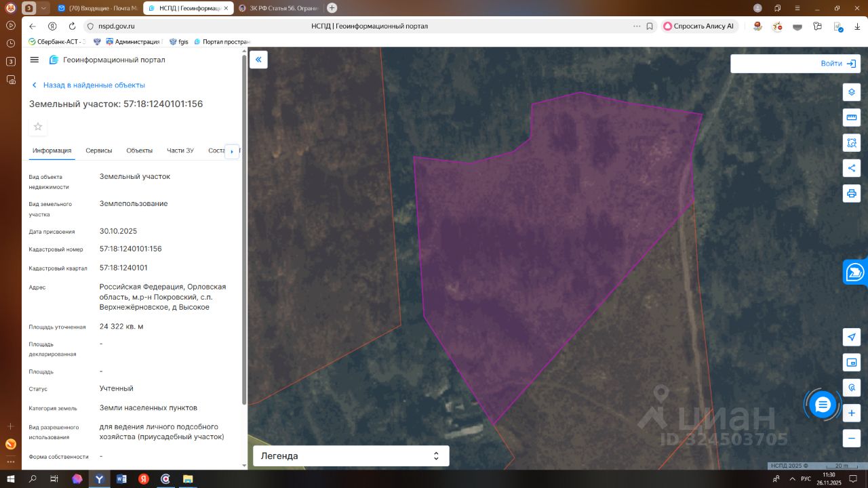Open File Explorer from the taskbar
Image resolution: width=868 pixels, height=488 pixels.
click(x=187, y=479)
